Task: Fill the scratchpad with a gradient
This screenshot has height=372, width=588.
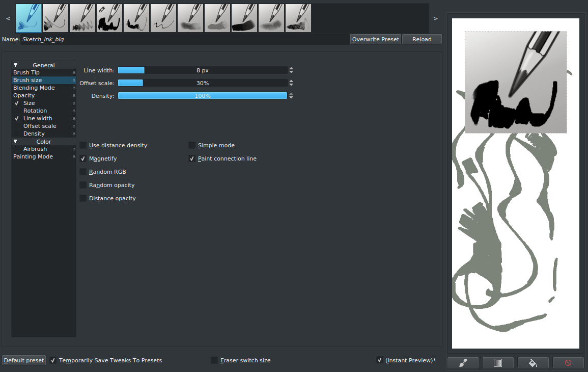Action: 498,362
